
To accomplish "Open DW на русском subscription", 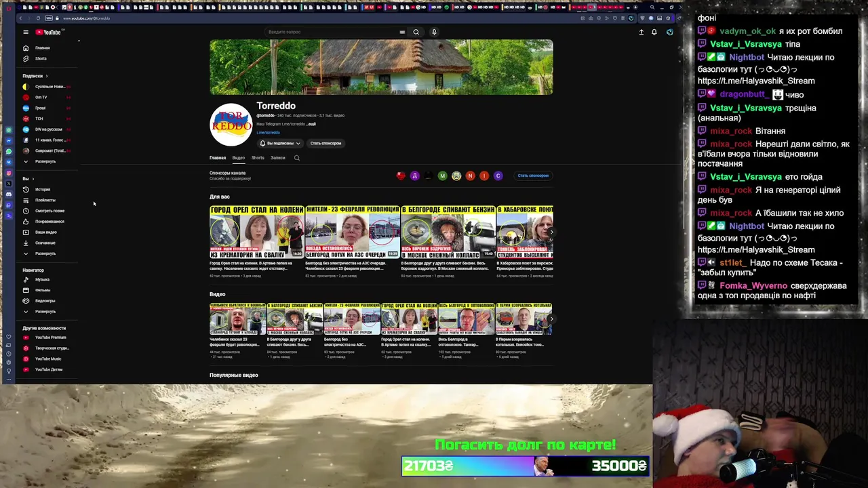I will point(46,129).
